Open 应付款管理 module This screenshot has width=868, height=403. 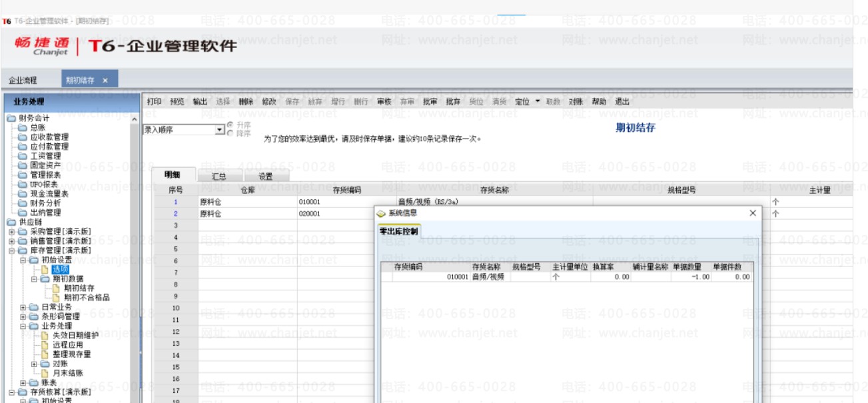click(x=49, y=146)
